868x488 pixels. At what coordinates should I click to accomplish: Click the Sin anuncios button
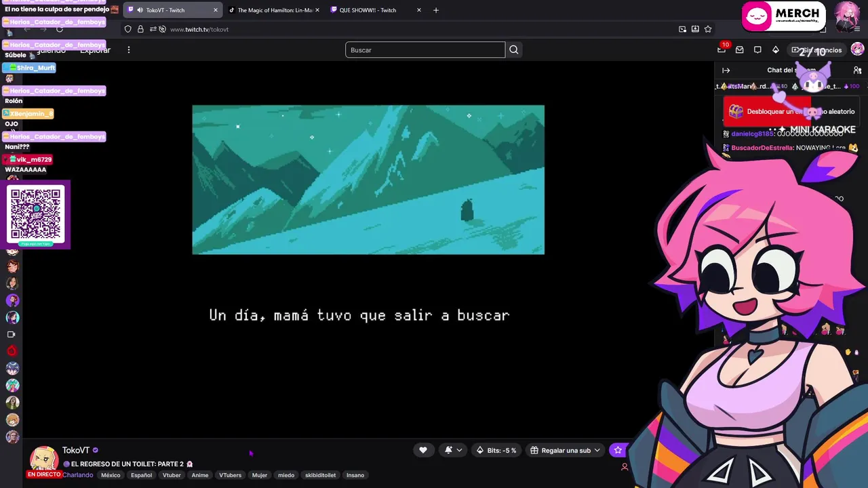pos(816,49)
